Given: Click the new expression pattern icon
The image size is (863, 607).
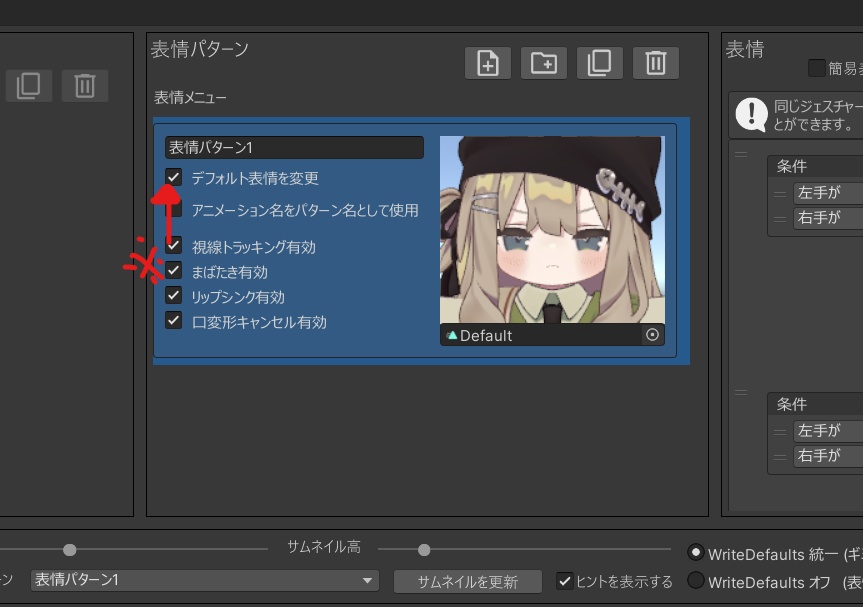Looking at the screenshot, I should [x=487, y=62].
